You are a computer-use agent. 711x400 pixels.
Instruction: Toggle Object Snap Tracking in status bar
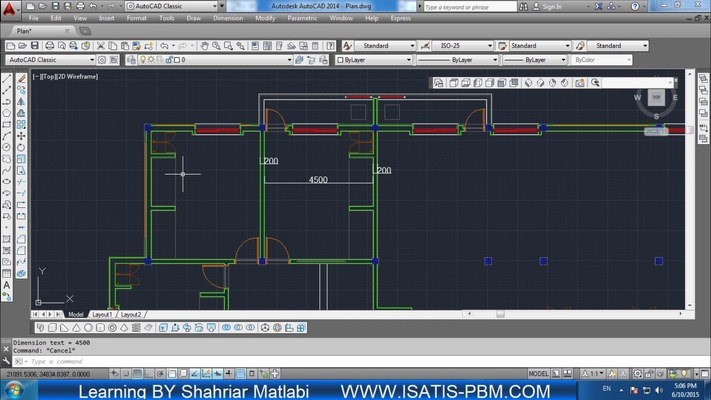[x=195, y=374]
